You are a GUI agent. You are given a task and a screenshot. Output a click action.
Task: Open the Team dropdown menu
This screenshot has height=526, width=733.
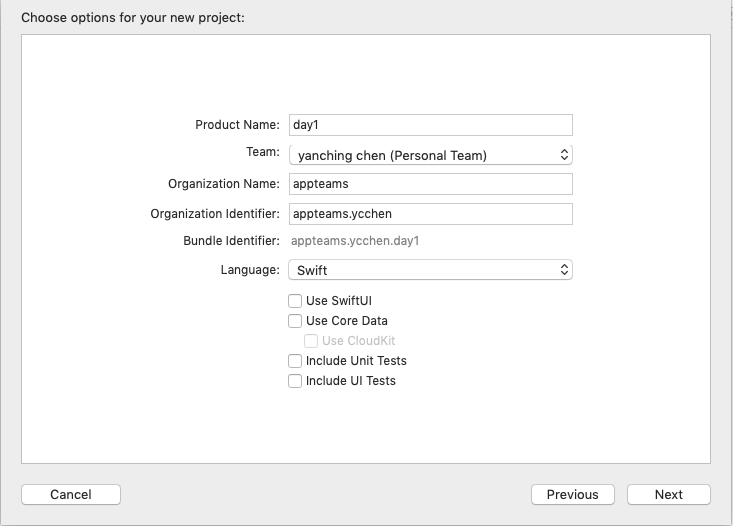pos(430,155)
